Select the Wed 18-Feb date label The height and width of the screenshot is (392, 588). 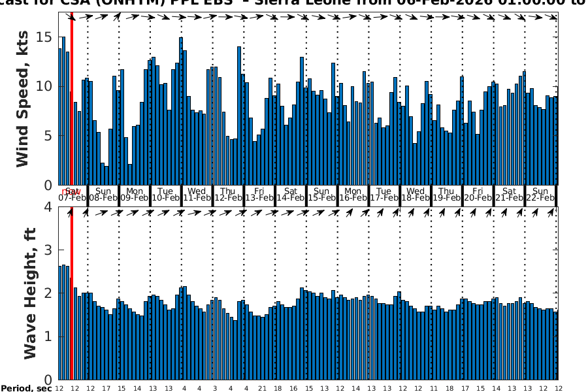[416, 194]
